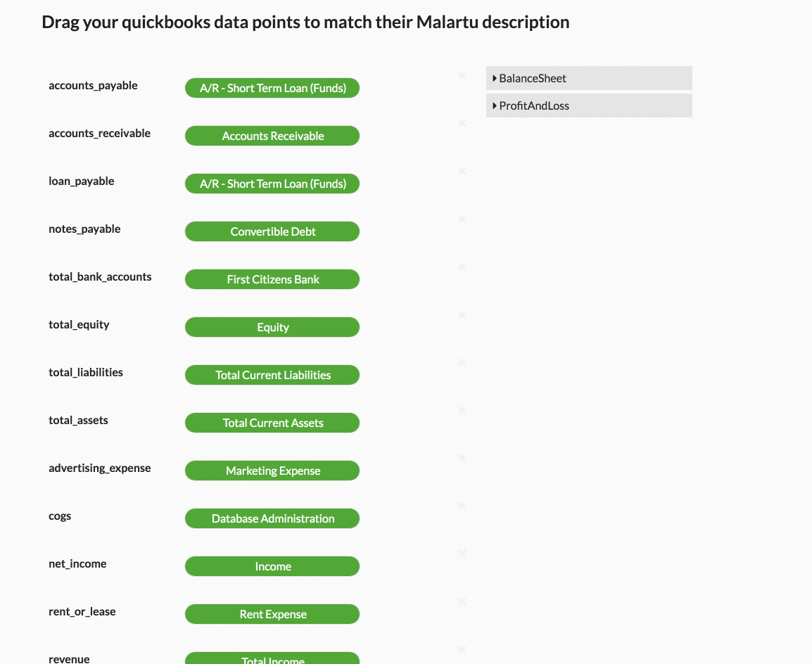Click the revenue label

pyautogui.click(x=69, y=659)
